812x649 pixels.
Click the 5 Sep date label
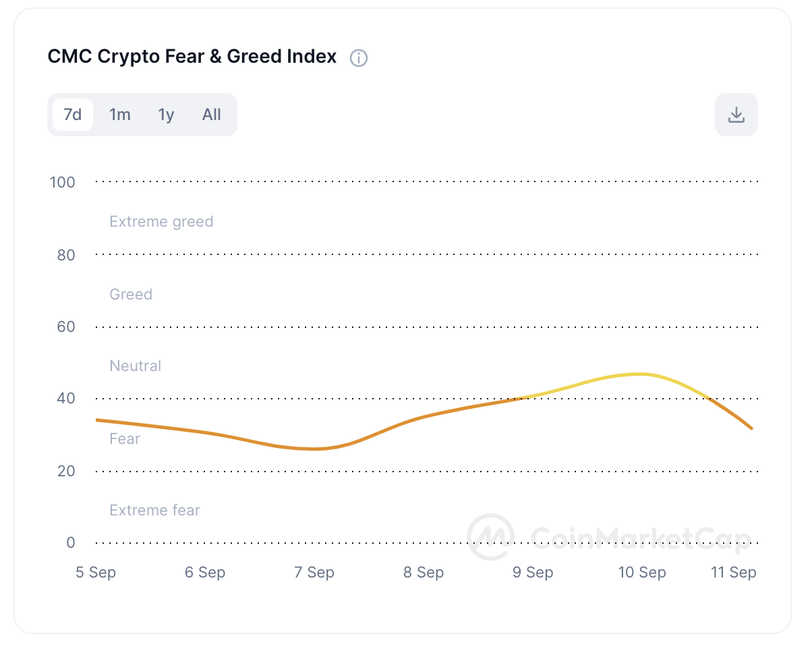[96, 572]
